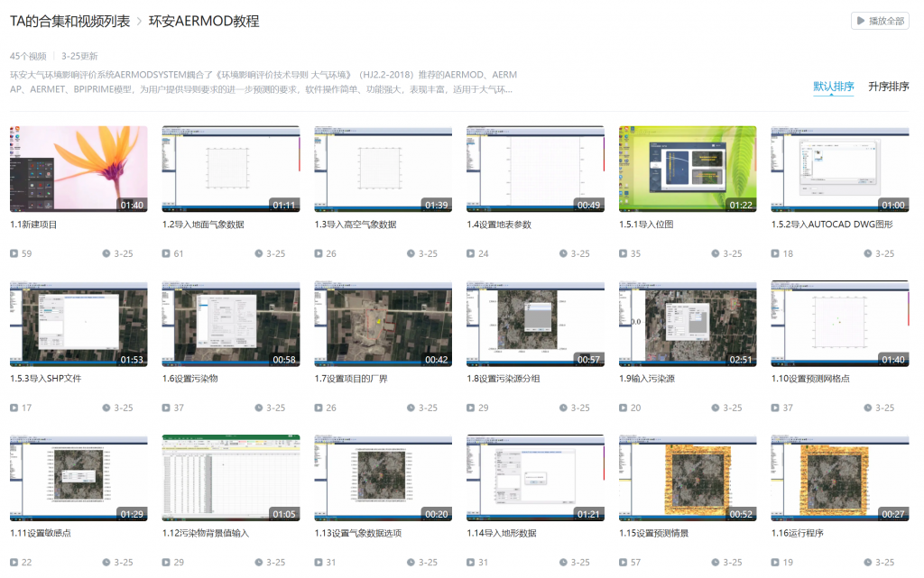
Task: Open the TA的合集和视频列表 breadcrumb link
Action: click(69, 21)
